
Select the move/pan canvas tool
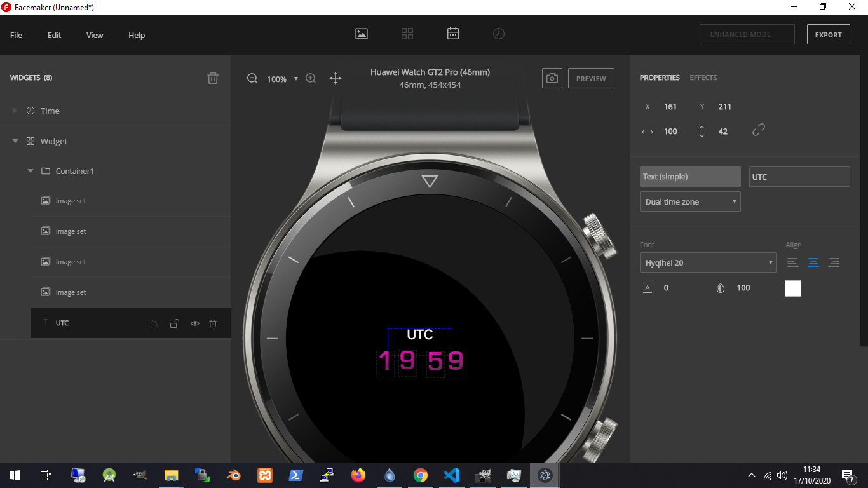(336, 78)
